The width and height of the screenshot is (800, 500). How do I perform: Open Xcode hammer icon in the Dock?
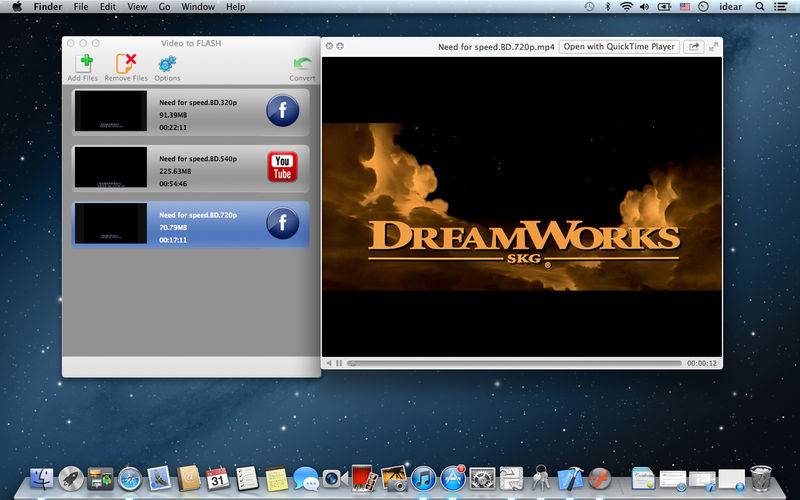click(570, 479)
